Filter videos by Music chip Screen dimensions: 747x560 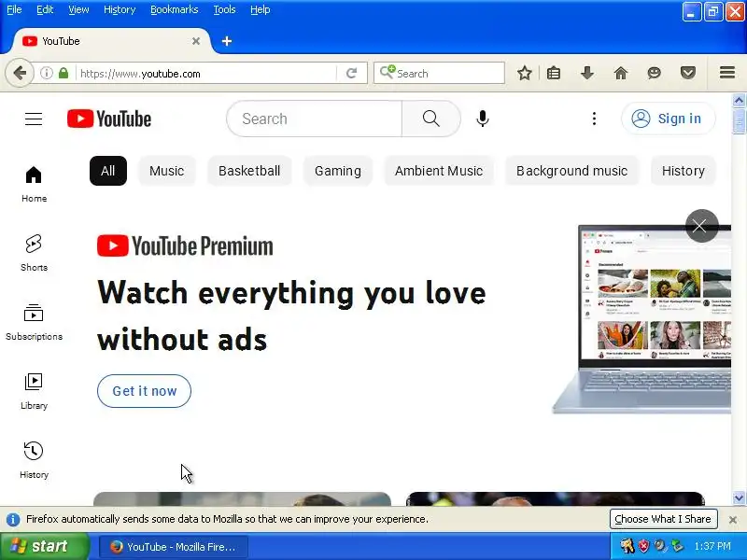click(167, 171)
